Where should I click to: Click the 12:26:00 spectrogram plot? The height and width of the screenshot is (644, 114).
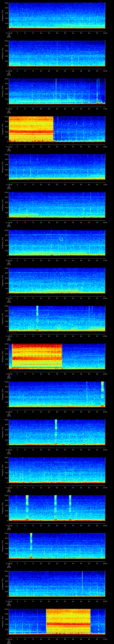(57, 470)
